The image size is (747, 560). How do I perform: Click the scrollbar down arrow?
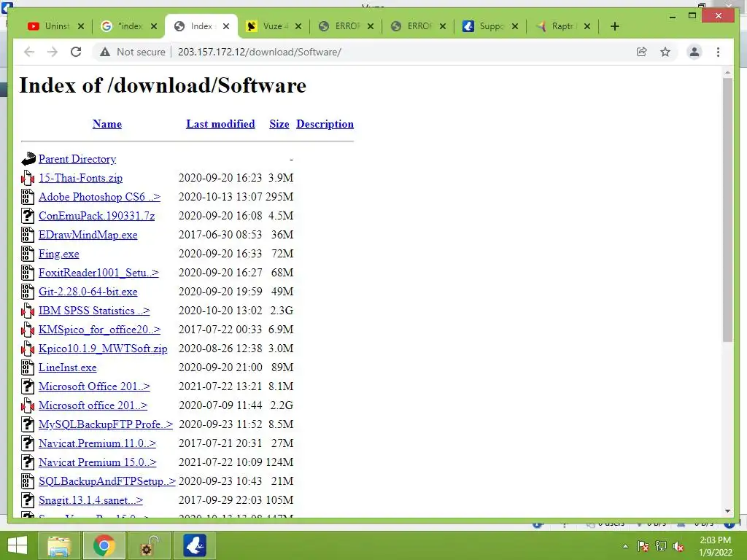(x=727, y=511)
